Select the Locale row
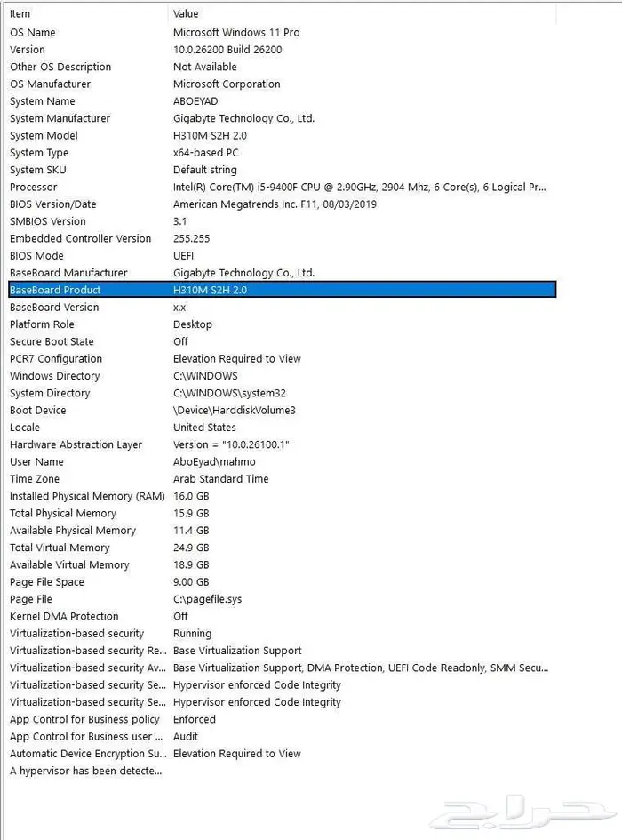The width and height of the screenshot is (622, 840). coord(283,427)
